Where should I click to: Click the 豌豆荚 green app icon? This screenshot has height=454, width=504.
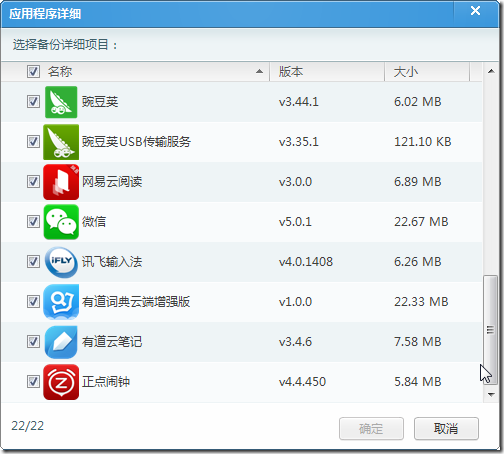pos(61,102)
